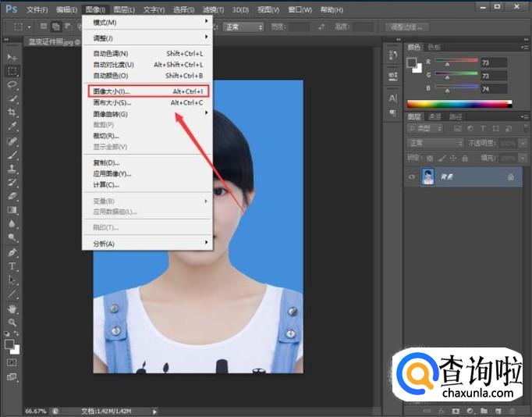Screen dimensions: 532x417
Task: Select the Move tool in the toolbox
Action: (x=12, y=57)
